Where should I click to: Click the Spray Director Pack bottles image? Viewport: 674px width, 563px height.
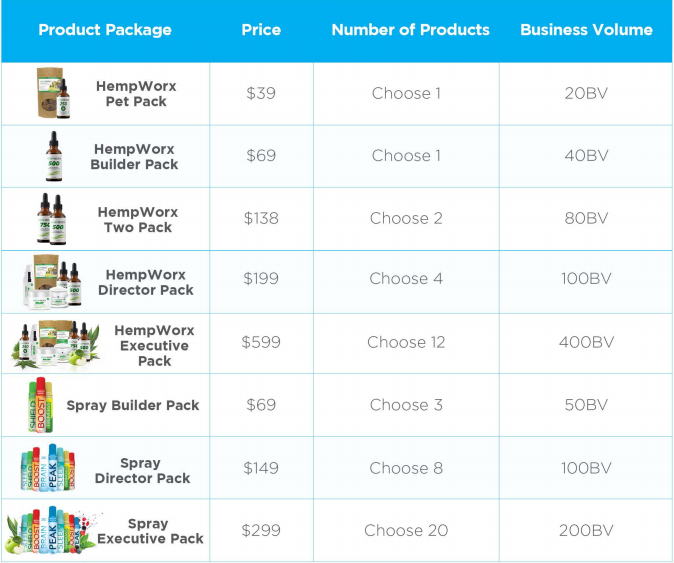pyautogui.click(x=48, y=468)
